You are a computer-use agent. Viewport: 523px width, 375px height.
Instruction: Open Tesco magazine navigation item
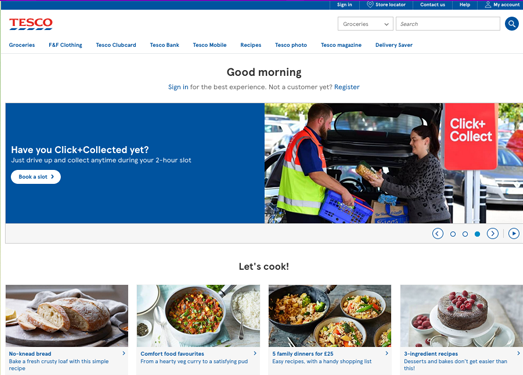point(341,45)
